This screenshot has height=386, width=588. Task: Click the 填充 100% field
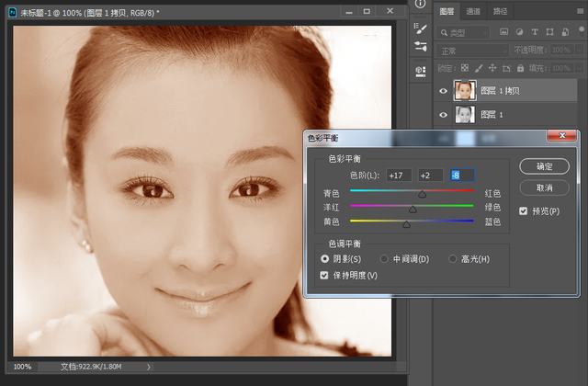click(x=561, y=68)
